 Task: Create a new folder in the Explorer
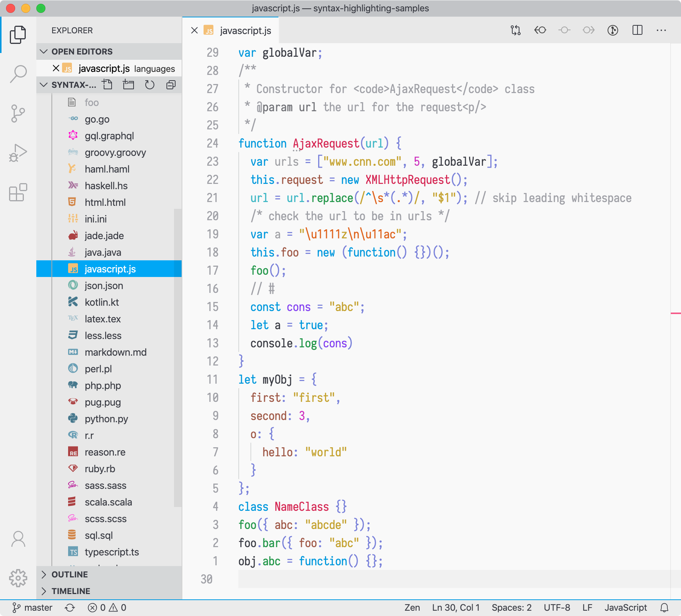[129, 85]
